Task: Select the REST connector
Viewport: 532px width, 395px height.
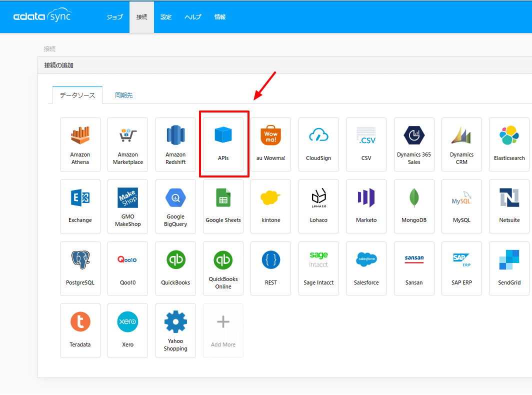Action: coord(271,268)
